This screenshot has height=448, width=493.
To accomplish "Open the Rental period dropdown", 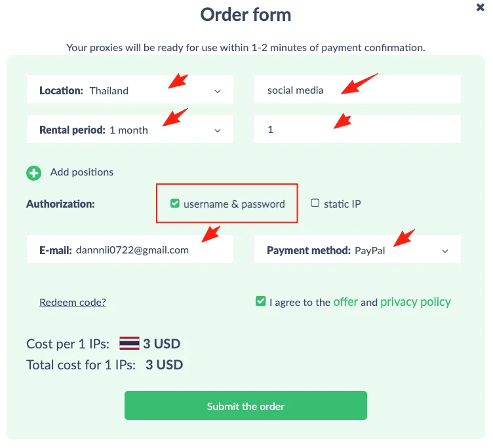I will (130, 129).
